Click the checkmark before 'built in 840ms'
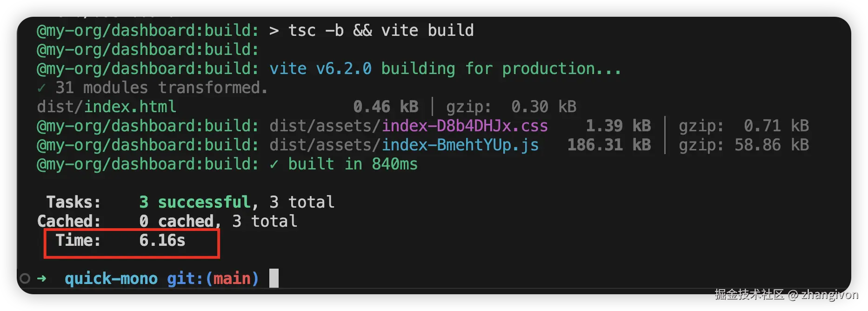Viewport: 868px width, 311px height. tap(274, 164)
